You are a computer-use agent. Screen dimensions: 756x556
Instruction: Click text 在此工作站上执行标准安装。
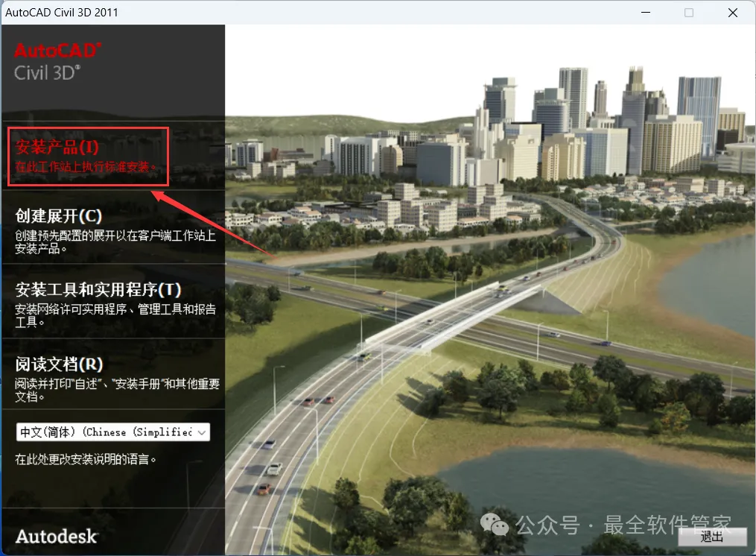(x=86, y=167)
